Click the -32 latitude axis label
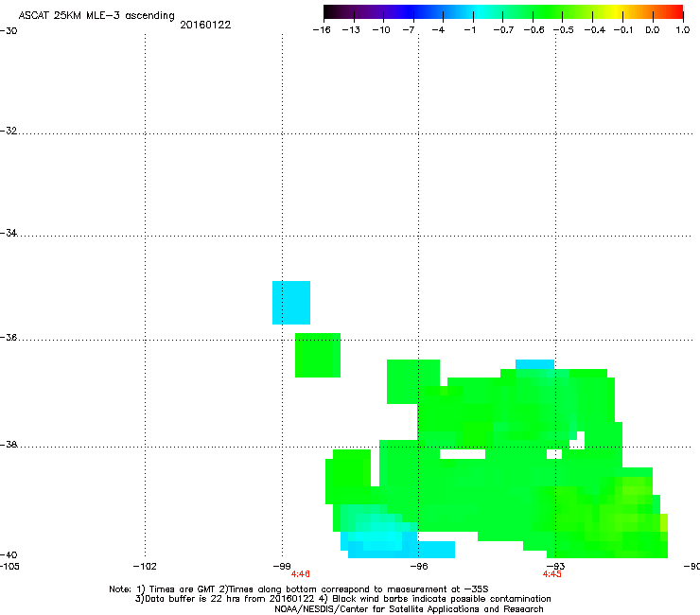The image size is (700, 615). (x=8, y=131)
